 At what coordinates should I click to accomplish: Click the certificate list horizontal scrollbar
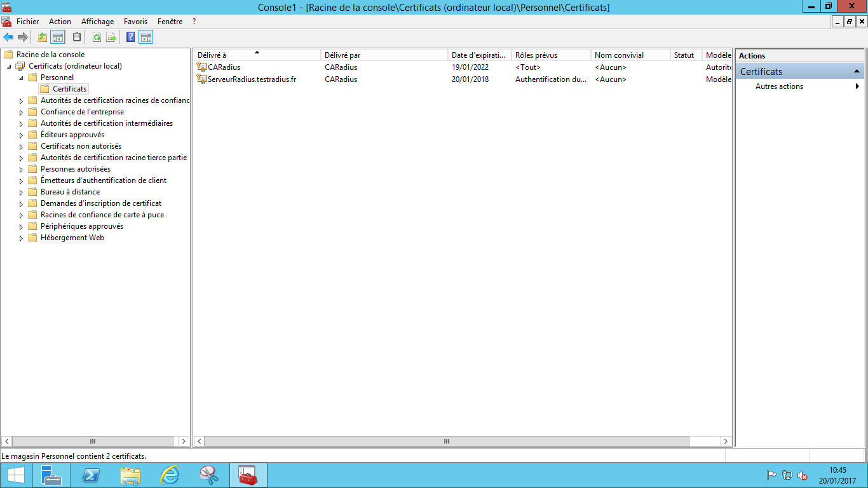pyautogui.click(x=446, y=441)
